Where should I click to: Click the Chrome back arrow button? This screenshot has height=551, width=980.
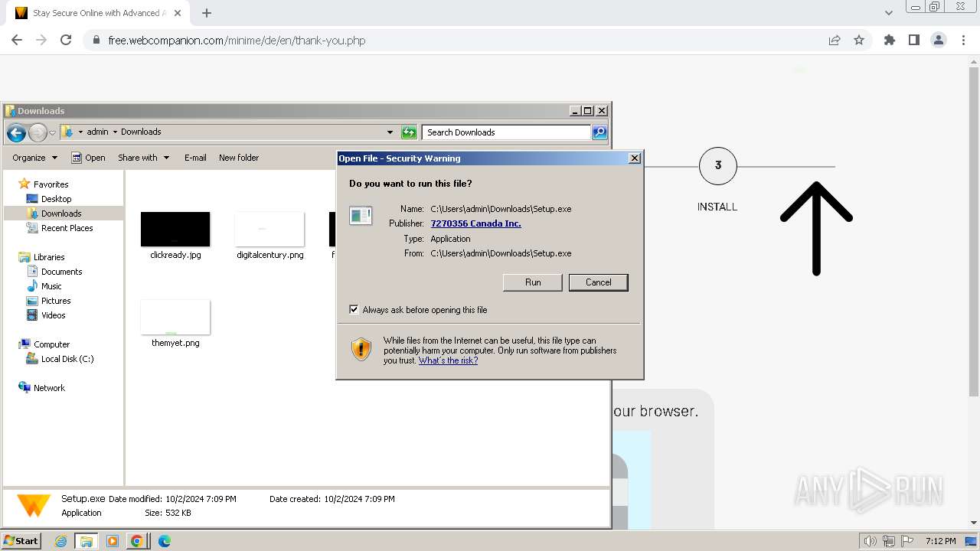[x=17, y=41]
